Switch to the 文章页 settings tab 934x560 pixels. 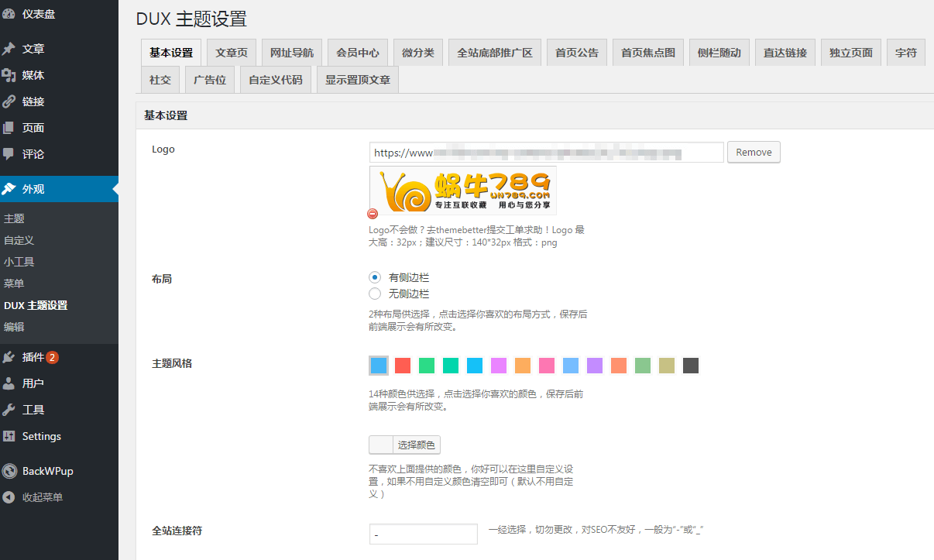(x=232, y=53)
